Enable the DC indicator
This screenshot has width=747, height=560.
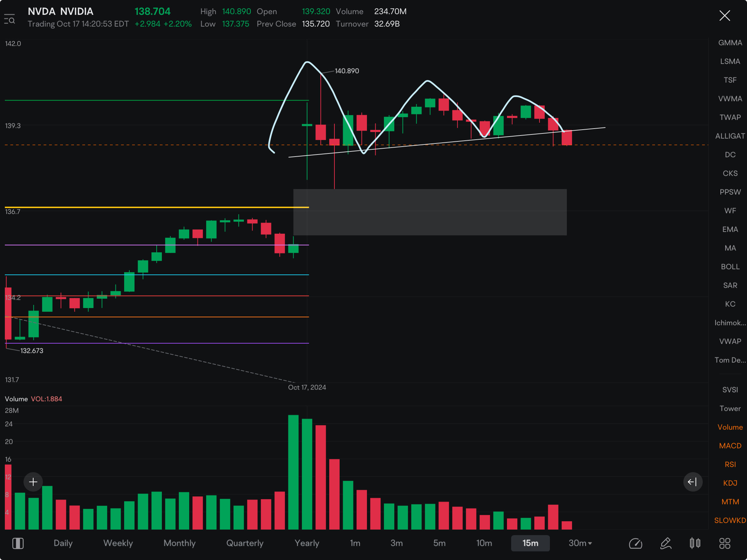[x=730, y=155]
